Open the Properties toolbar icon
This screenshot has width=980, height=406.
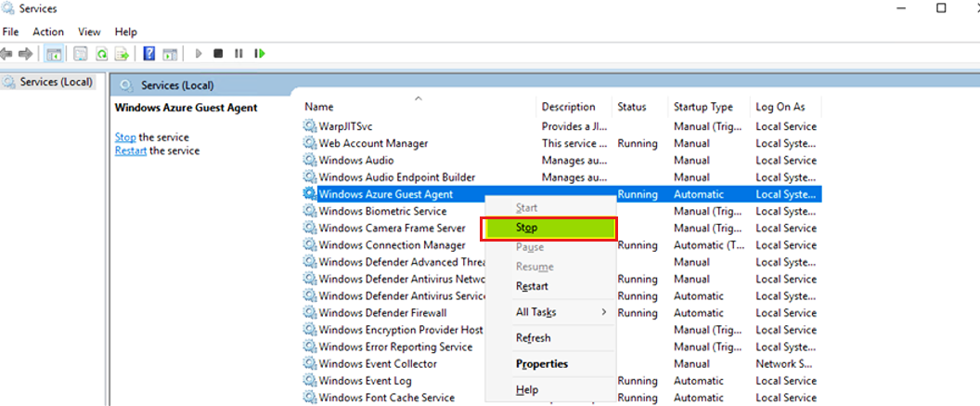tap(80, 54)
